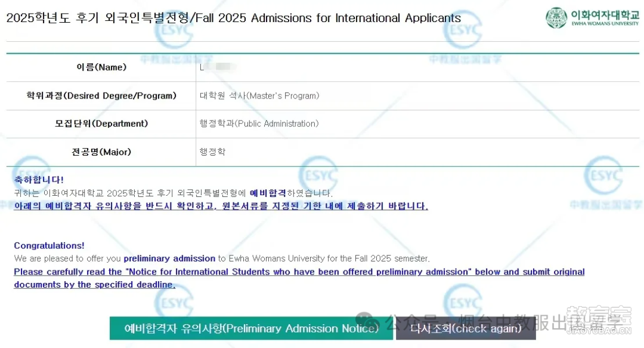Select the '모집단위(Department)' row label

pyautogui.click(x=101, y=124)
